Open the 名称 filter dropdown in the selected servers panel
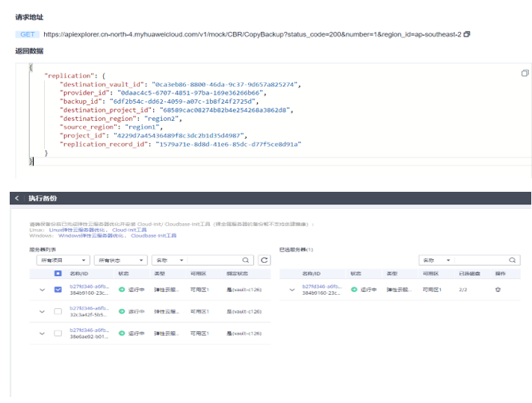This screenshot has height=403, width=532. (436, 260)
